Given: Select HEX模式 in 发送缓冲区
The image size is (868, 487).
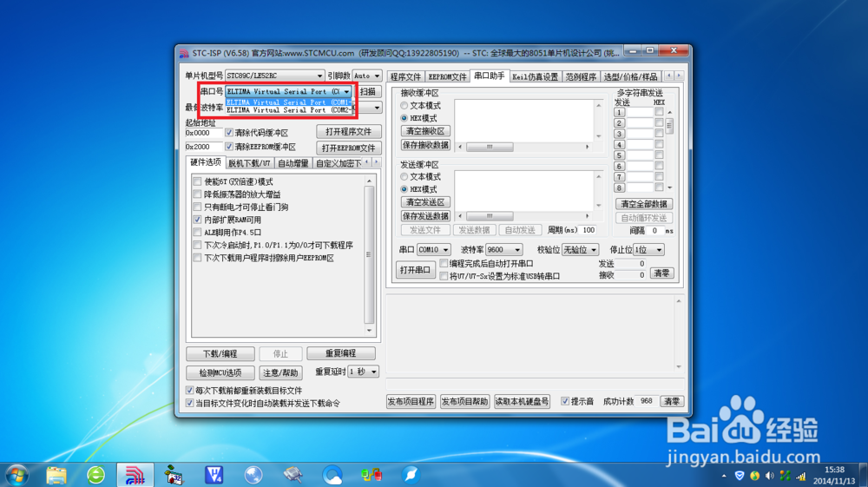Looking at the screenshot, I should (404, 189).
